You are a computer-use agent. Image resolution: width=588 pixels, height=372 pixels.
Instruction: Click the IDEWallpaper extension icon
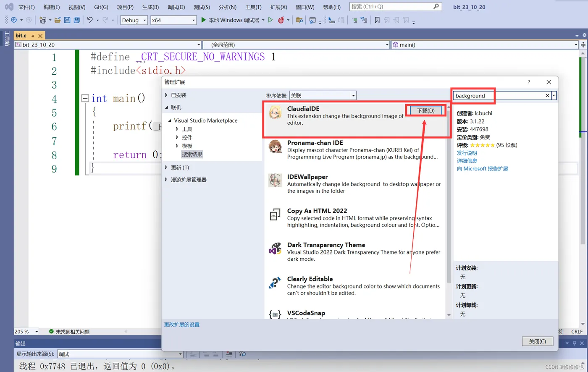(x=275, y=180)
